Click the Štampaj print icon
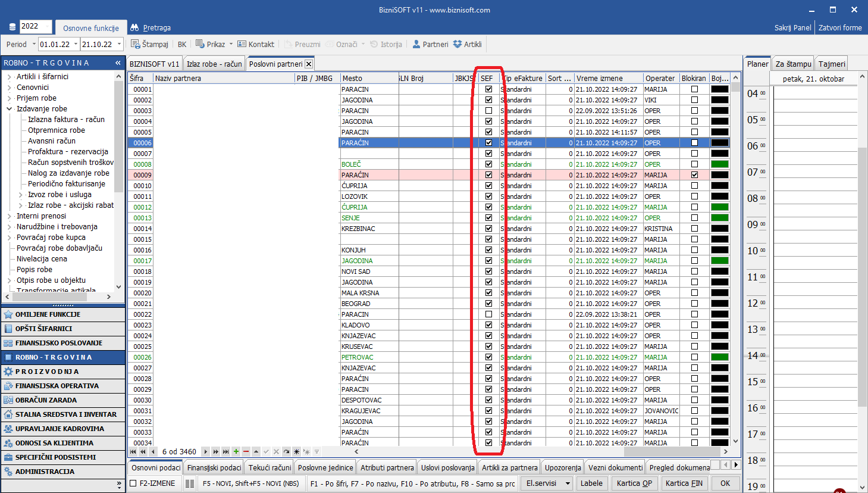This screenshot has width=868, height=493. point(136,44)
